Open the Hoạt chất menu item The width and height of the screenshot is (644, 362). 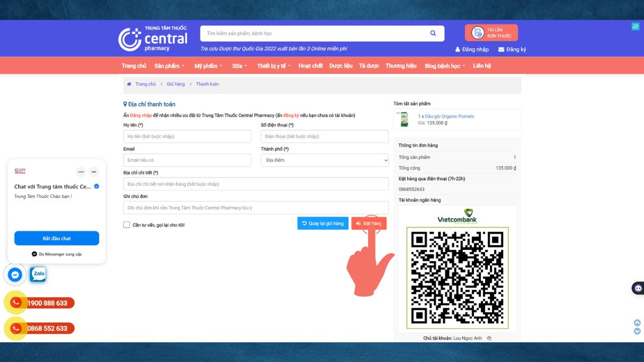[311, 66]
